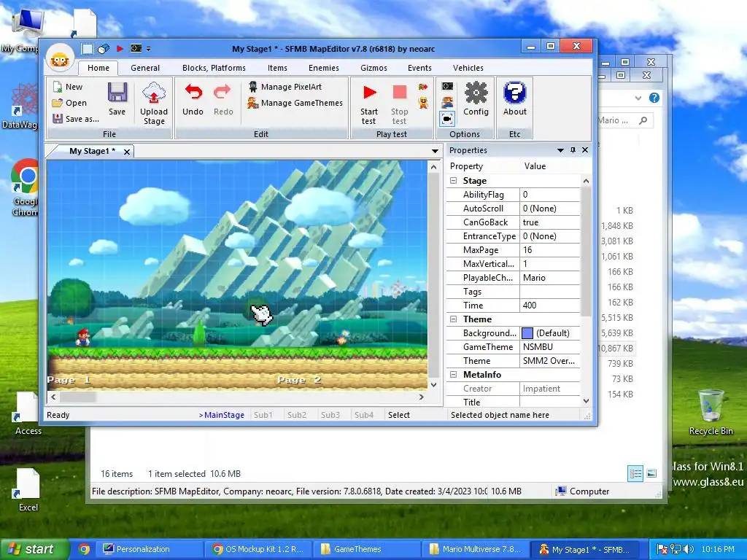Click the black controller icon in Options group
Viewport: 747px width, 560px height.
pyautogui.click(x=447, y=86)
